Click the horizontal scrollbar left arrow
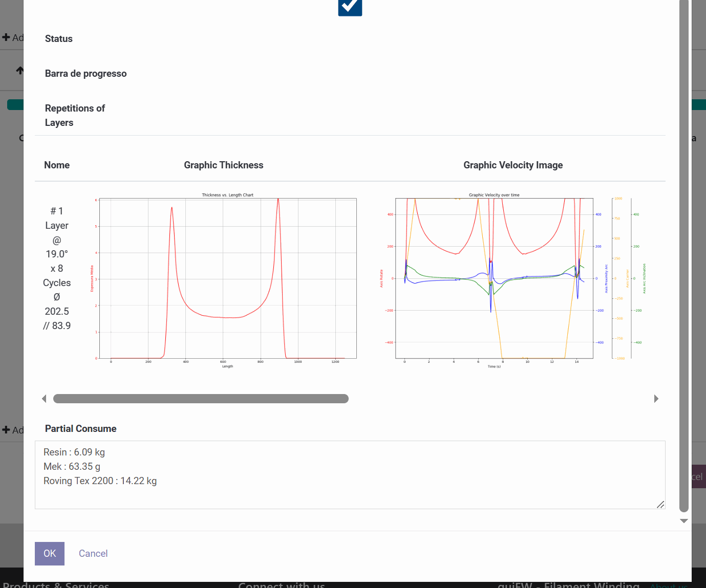706x588 pixels. [x=44, y=399]
